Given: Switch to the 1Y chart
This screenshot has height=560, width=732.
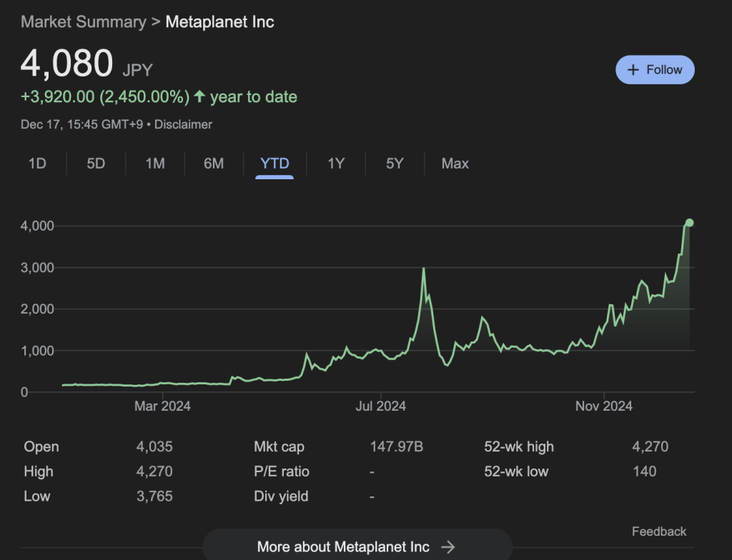Looking at the screenshot, I should (x=335, y=164).
